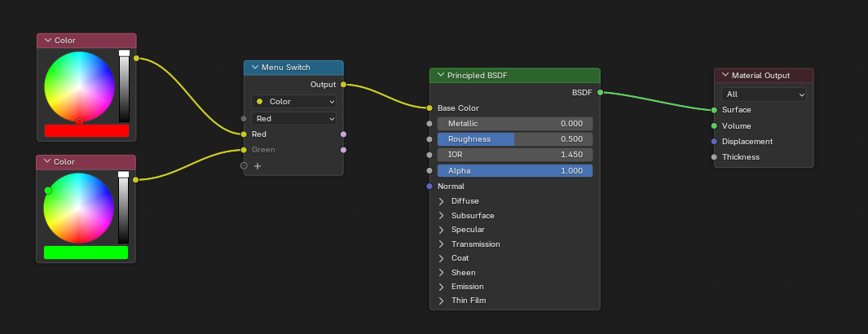868x334 pixels.
Task: Expand the Transmission panel
Action: tap(441, 244)
